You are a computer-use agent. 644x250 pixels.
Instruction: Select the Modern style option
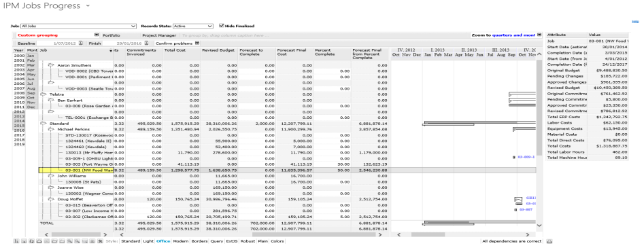(x=181, y=241)
